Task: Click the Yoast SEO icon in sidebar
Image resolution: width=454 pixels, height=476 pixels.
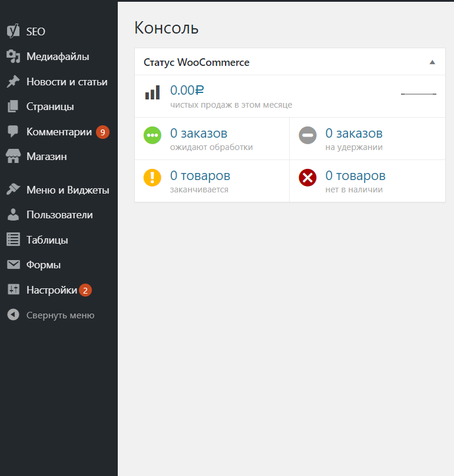Action: click(x=13, y=31)
